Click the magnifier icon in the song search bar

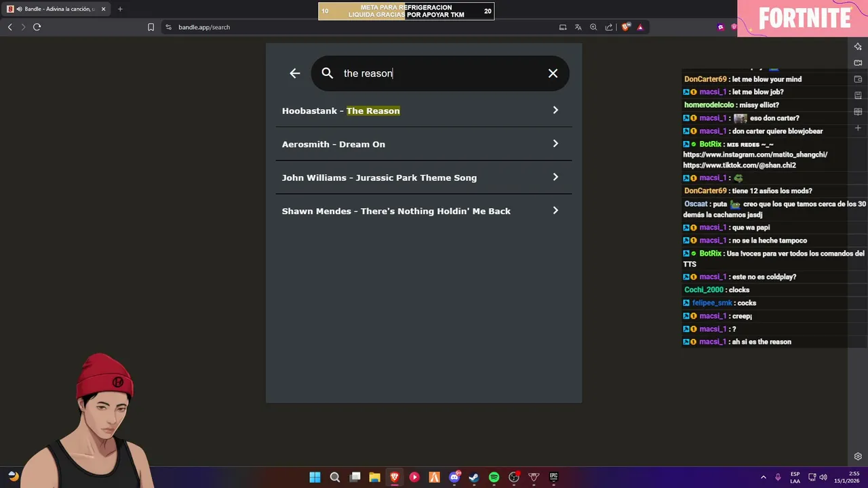328,73
